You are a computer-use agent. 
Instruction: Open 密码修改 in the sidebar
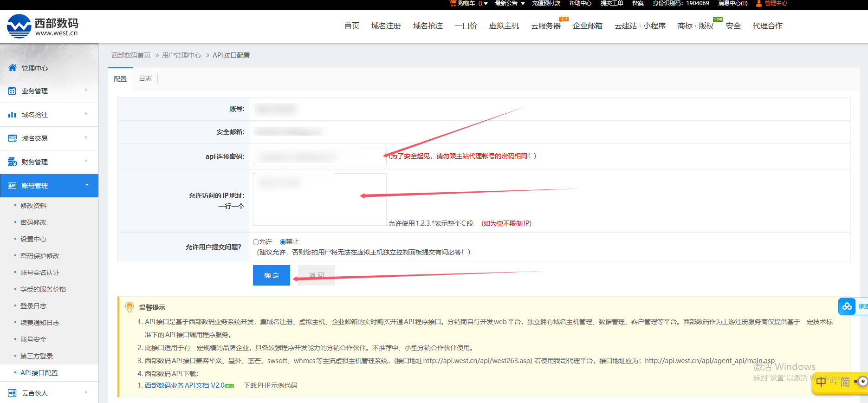pyautogui.click(x=33, y=222)
